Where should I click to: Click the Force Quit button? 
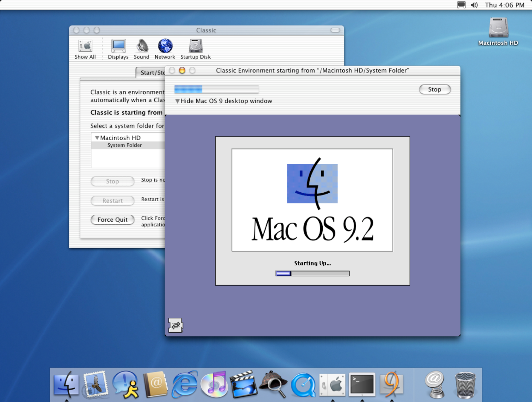[112, 220]
